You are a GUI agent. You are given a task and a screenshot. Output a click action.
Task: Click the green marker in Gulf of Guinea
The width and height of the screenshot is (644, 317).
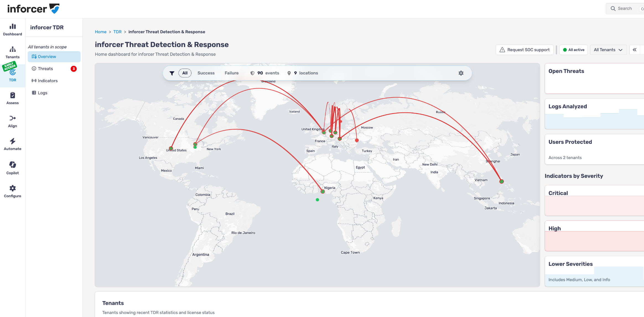(317, 200)
